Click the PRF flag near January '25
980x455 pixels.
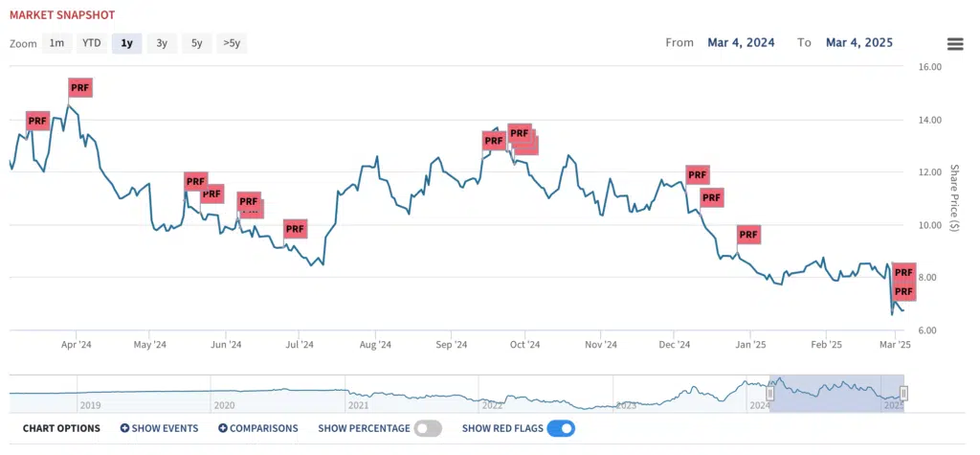748,235
